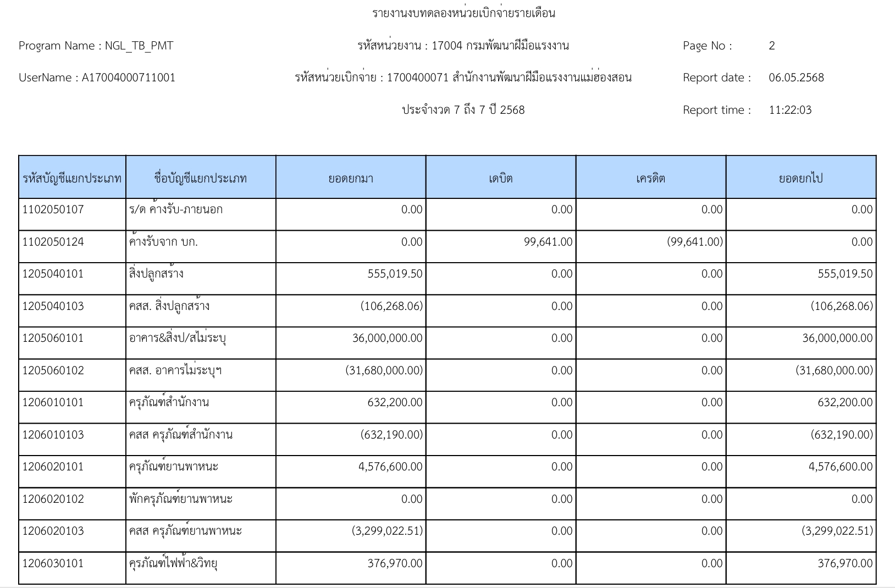Click the Program Name NGL_TB_PMT text
Viewport: 895px width, 588px height.
click(96, 46)
